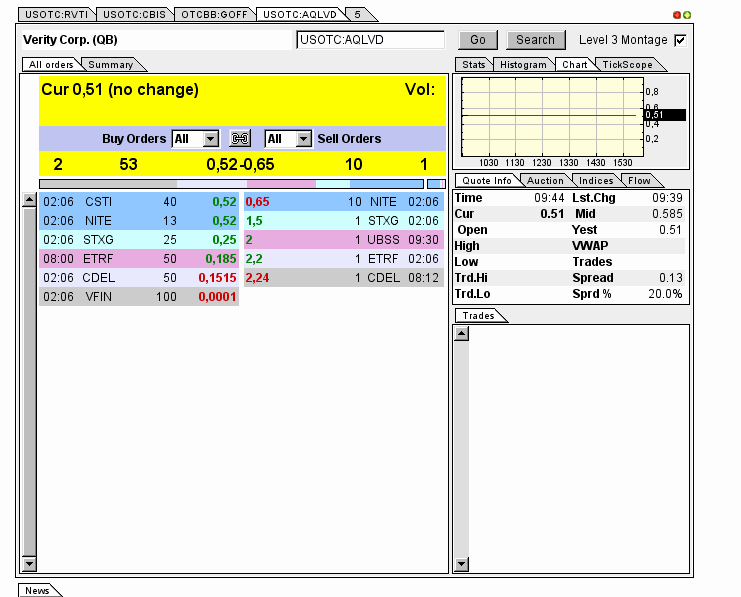
Task: Click the Mid value 0.585
Action: point(667,214)
